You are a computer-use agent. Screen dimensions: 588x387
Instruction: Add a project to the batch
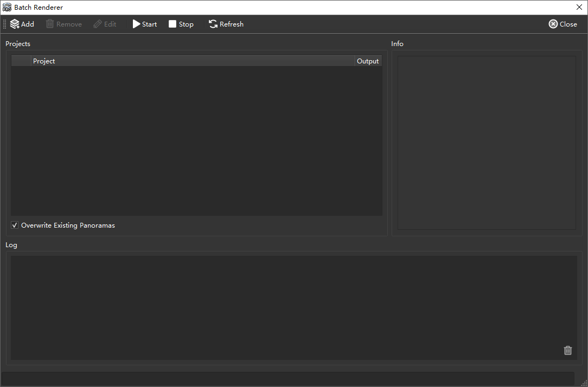22,24
